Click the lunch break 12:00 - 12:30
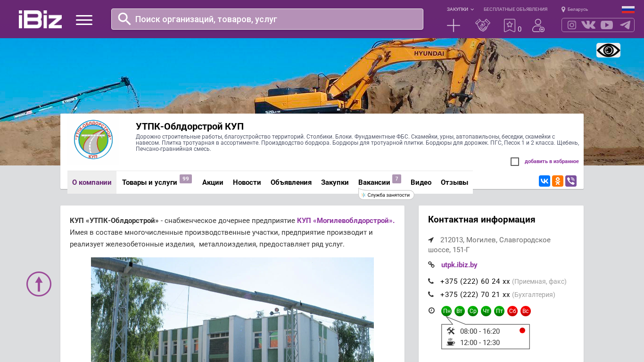 [480, 343]
